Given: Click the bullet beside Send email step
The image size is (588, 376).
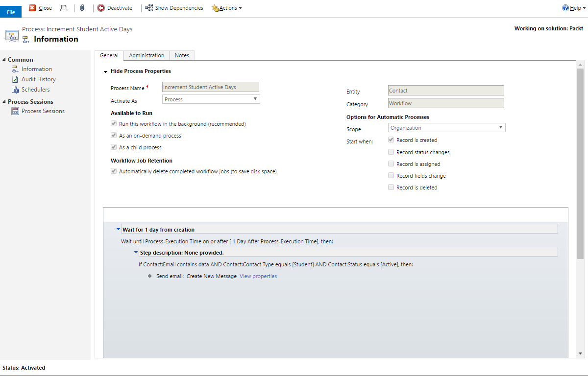Looking at the screenshot, I should tap(151, 277).
